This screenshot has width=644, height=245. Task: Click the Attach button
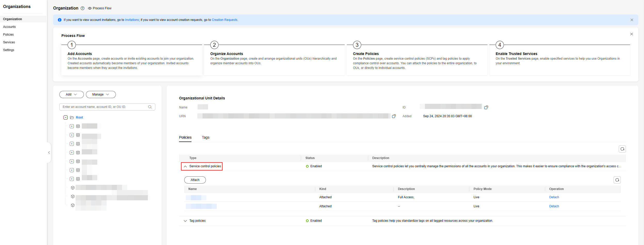195,180
